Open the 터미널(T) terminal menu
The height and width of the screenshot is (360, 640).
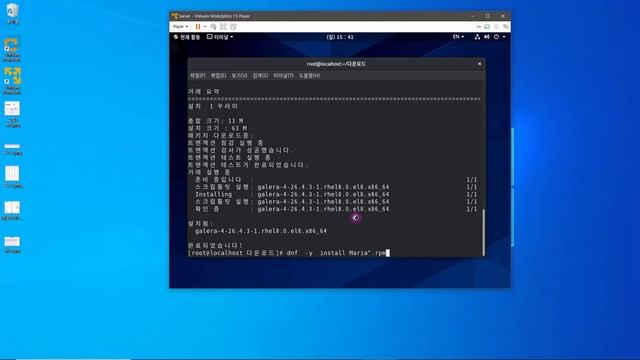tap(283, 76)
